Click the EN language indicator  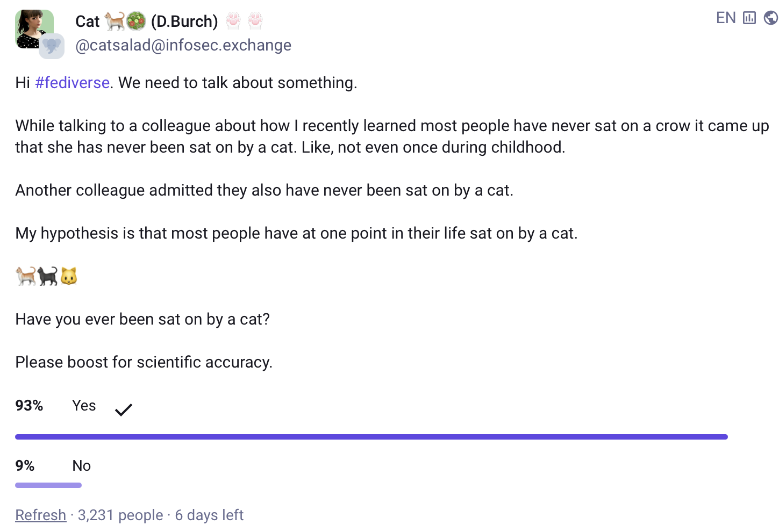click(726, 18)
